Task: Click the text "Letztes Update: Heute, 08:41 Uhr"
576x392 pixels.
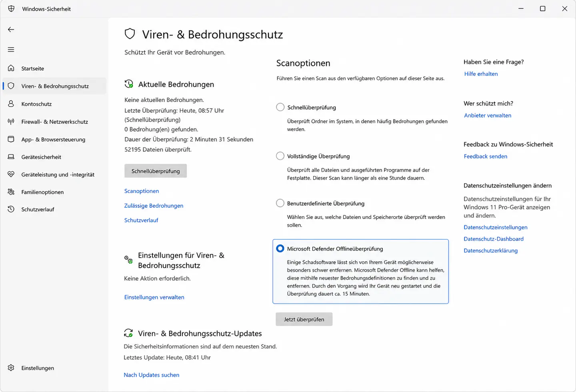Action: (167, 358)
